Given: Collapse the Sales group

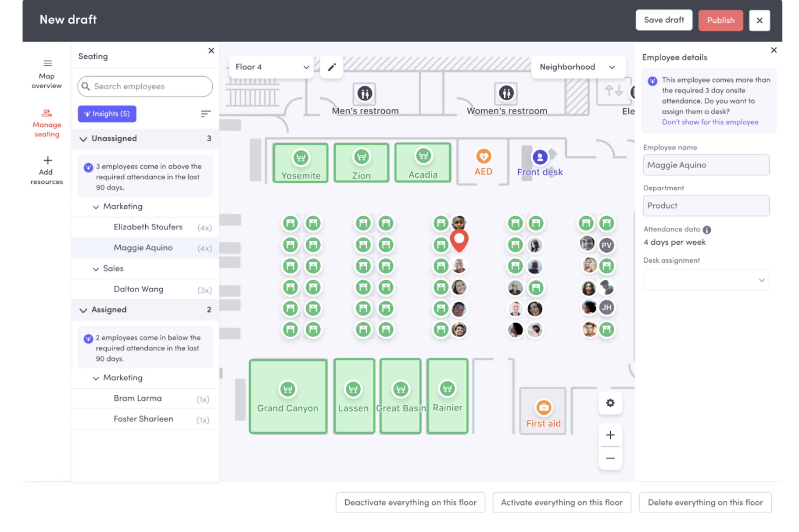Looking at the screenshot, I should click(x=96, y=269).
